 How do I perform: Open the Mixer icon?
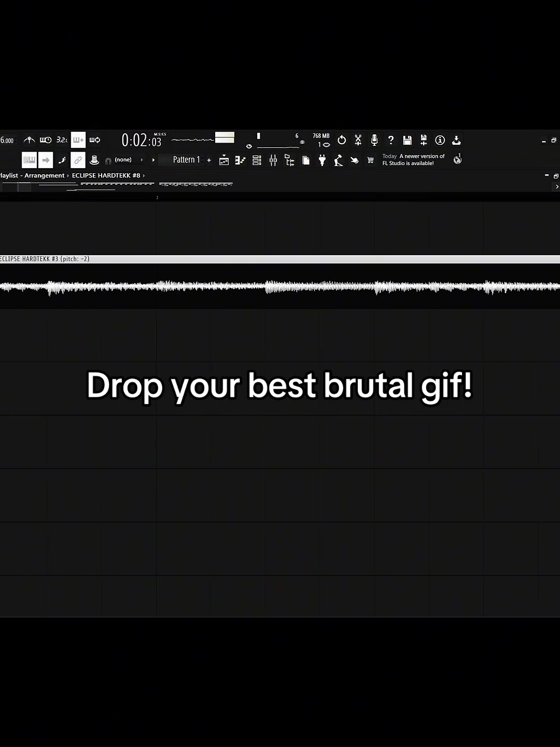coord(273,160)
